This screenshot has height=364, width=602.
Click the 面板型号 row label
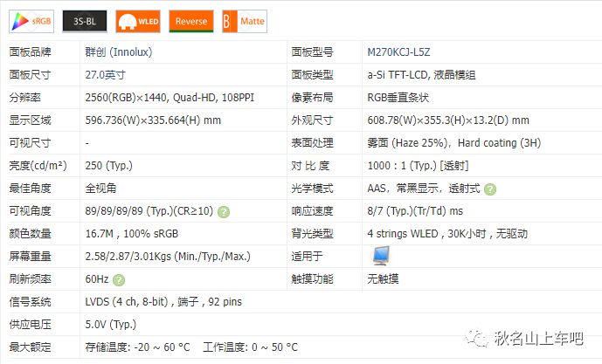pos(312,52)
